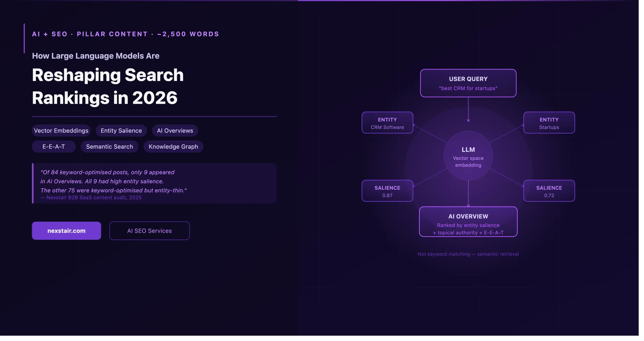Click the 'Reshaping Search' headline line
The width and height of the screenshot is (644, 341).
108,75
